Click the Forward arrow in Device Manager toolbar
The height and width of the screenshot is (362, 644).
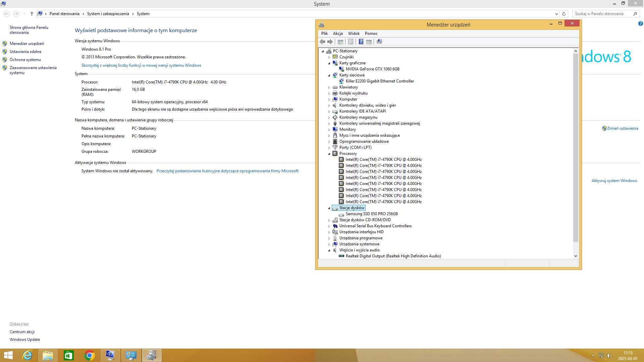tap(330, 42)
